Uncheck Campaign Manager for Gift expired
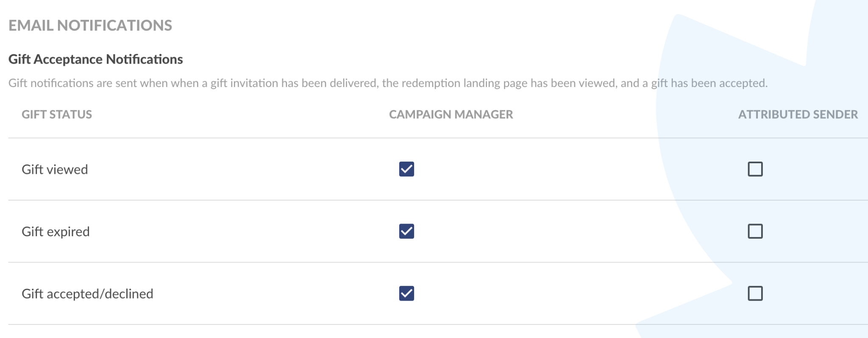 coord(406,231)
